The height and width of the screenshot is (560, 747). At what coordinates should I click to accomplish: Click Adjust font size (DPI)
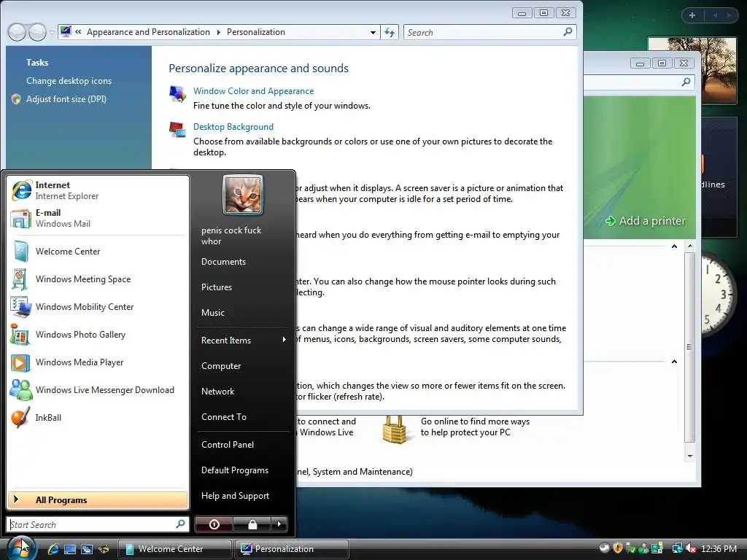pos(66,99)
